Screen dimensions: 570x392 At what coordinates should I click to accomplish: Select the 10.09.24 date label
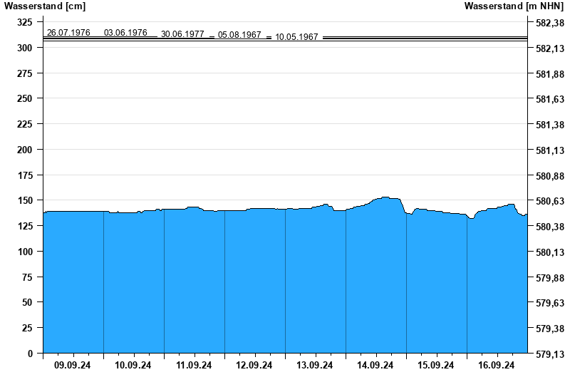[x=133, y=366]
